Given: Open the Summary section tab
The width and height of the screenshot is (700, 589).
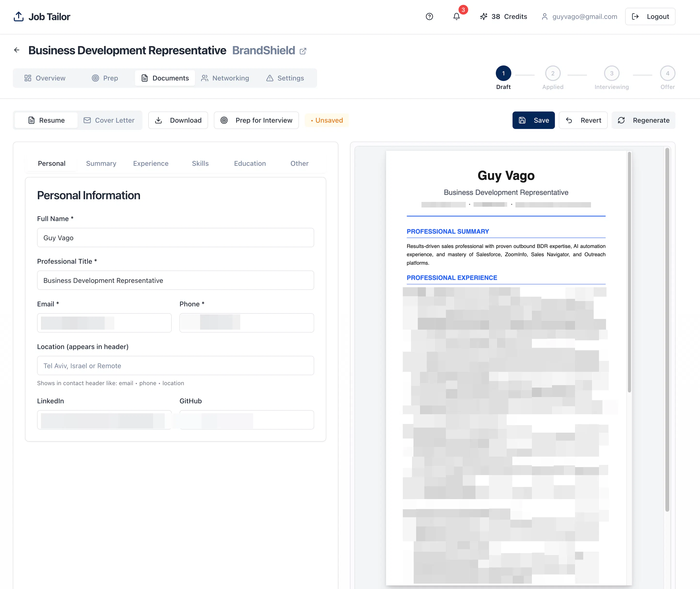Looking at the screenshot, I should (x=101, y=163).
